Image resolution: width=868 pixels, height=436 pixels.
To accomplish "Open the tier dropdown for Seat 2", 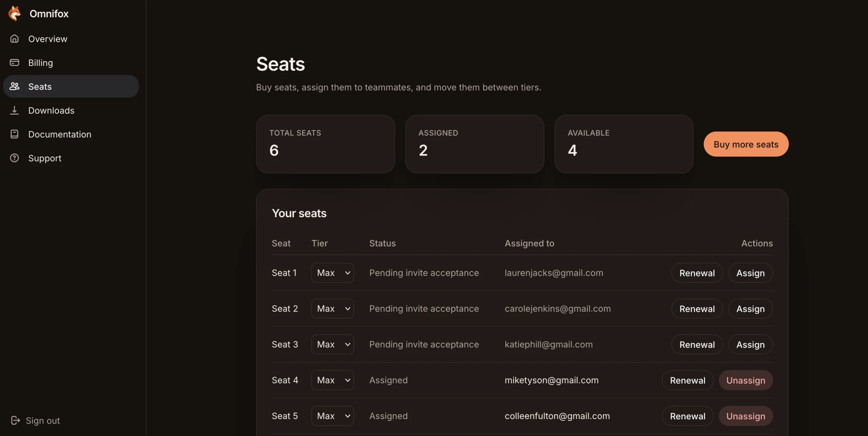I will (332, 309).
